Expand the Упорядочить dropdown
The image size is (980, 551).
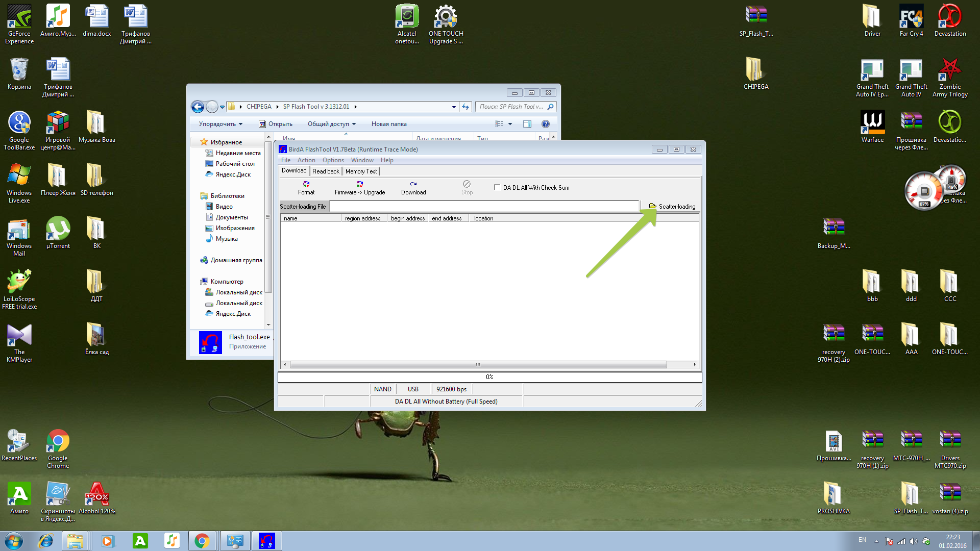click(220, 124)
